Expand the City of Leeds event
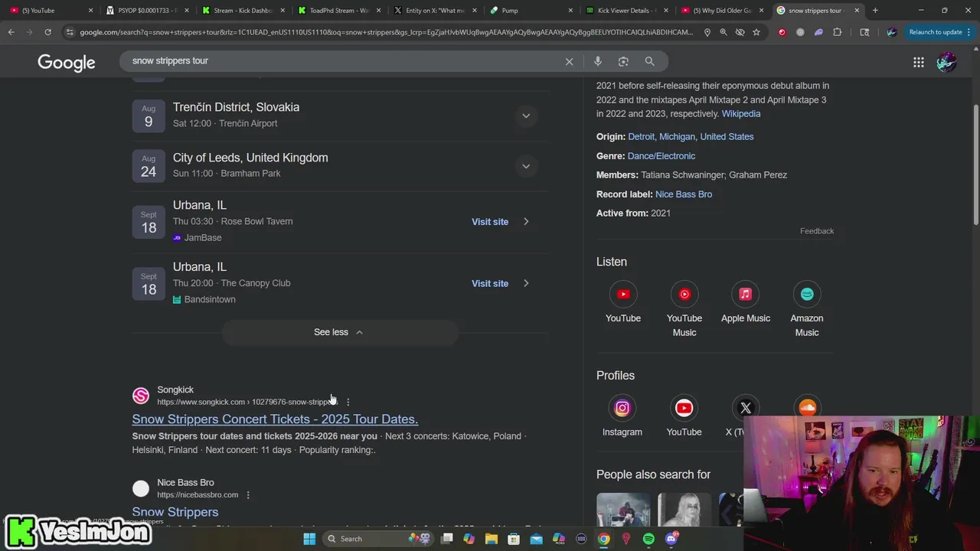The width and height of the screenshot is (980, 551). [526, 166]
